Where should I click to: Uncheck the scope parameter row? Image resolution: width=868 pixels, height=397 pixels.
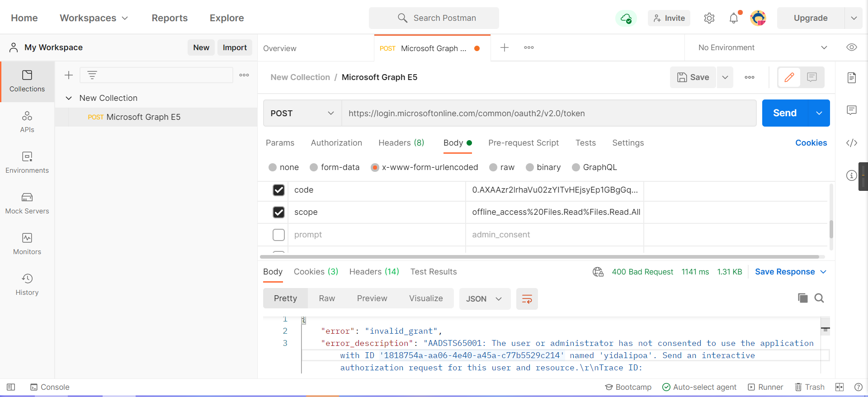(279, 212)
